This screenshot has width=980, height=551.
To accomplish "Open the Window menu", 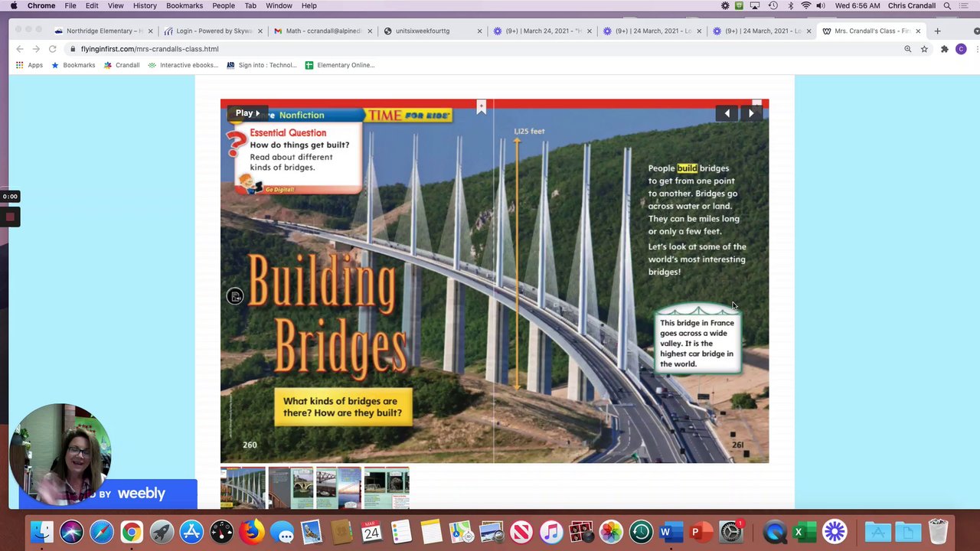I will [x=279, y=5].
